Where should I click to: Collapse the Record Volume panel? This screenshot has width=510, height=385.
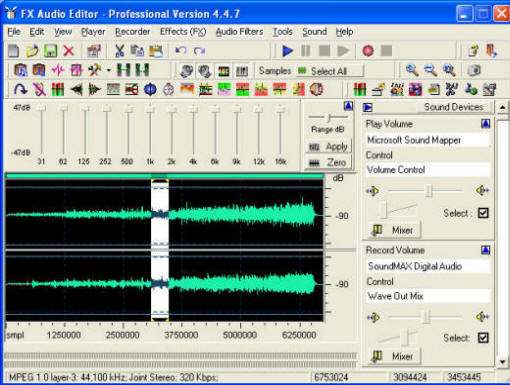485,250
